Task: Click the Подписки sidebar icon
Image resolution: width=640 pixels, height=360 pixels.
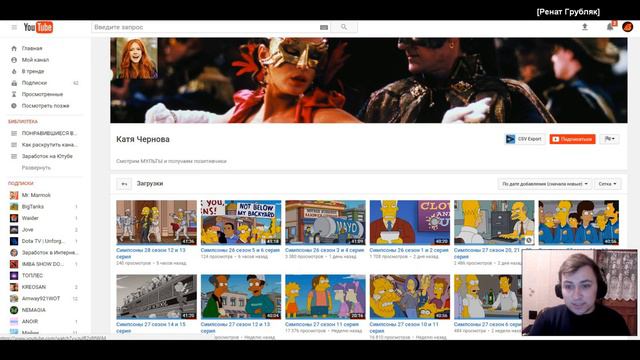Action: 14,83
